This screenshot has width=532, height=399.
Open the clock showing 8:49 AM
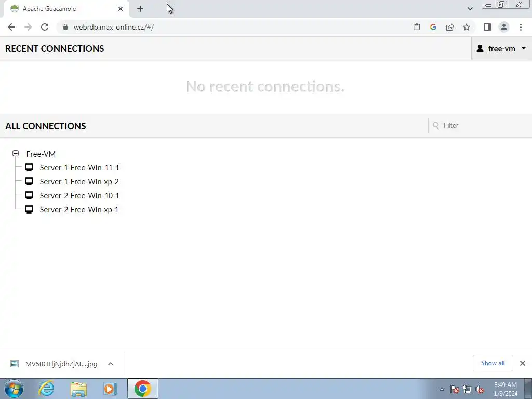506,389
